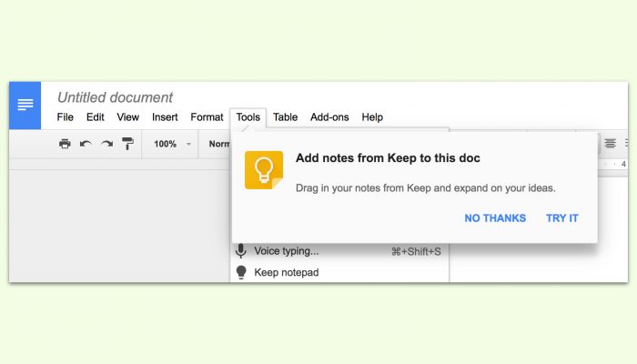Click the Voice typing microphone icon
Viewport: 637px width, 364px height.
click(x=241, y=251)
